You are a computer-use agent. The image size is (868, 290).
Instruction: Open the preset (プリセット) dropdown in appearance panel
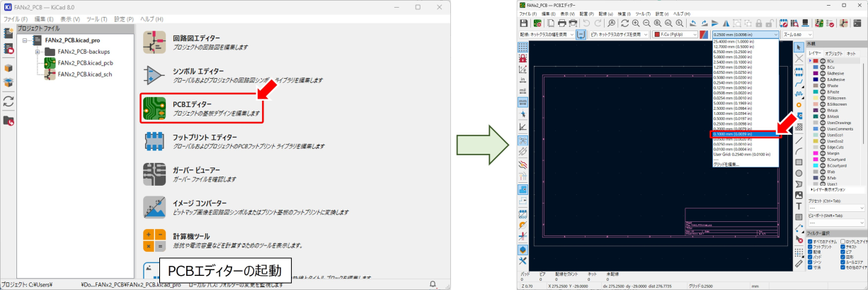click(836, 209)
